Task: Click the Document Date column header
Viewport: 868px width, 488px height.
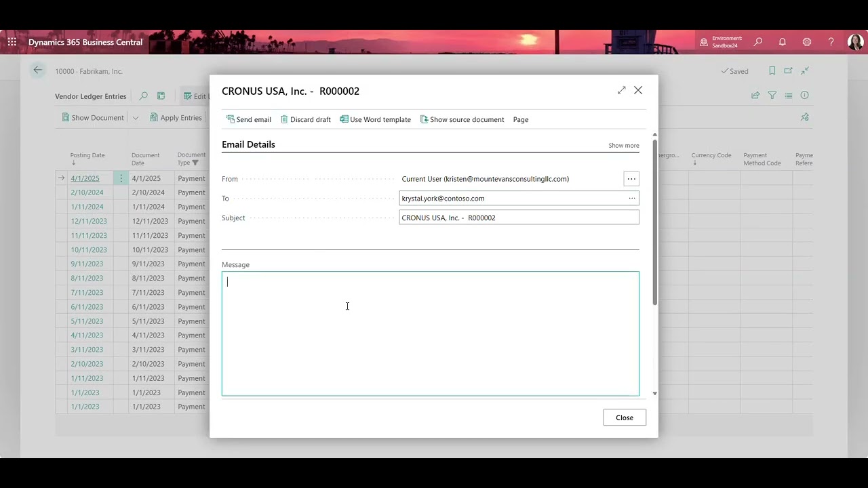Action: point(146,159)
